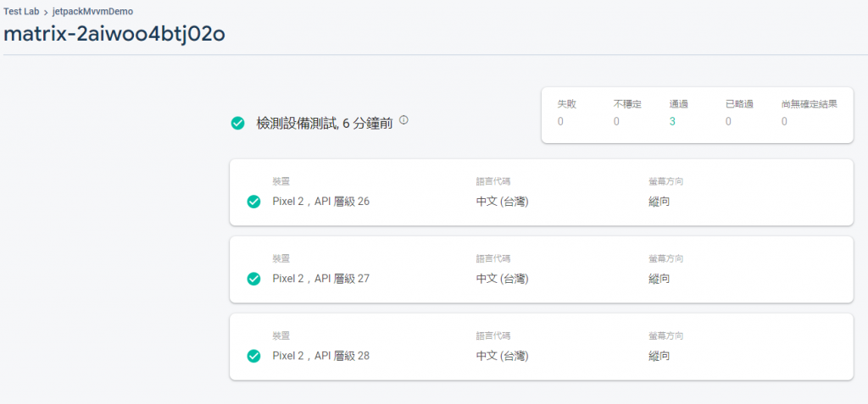The image size is (868, 404).
Task: Click 縱向 orientation in the API 28 row
Action: coord(659,356)
